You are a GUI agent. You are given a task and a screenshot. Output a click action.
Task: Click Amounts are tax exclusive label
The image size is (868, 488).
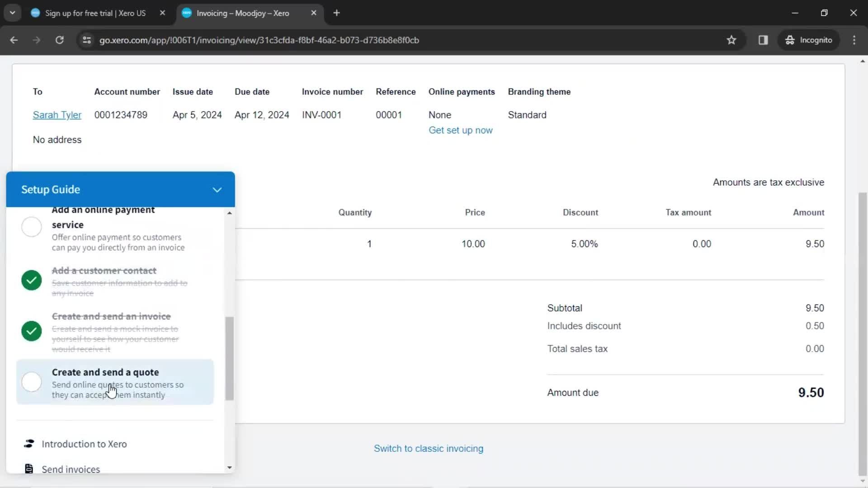769,183
